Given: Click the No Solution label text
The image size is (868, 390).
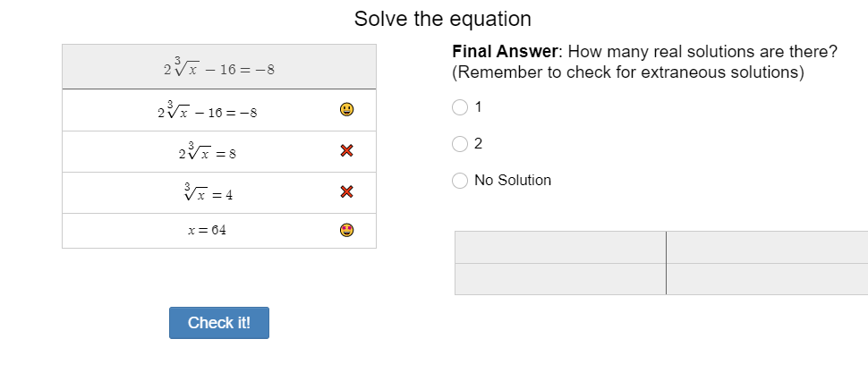Looking at the screenshot, I should click(513, 181).
